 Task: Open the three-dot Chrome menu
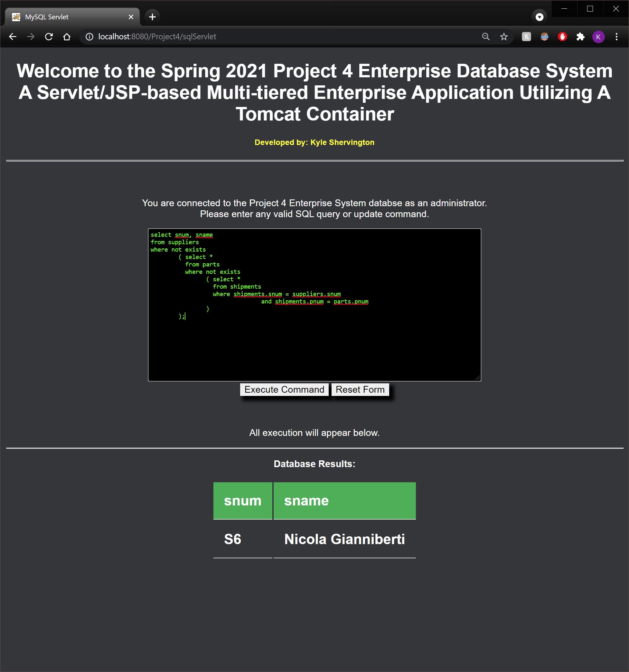(x=617, y=36)
